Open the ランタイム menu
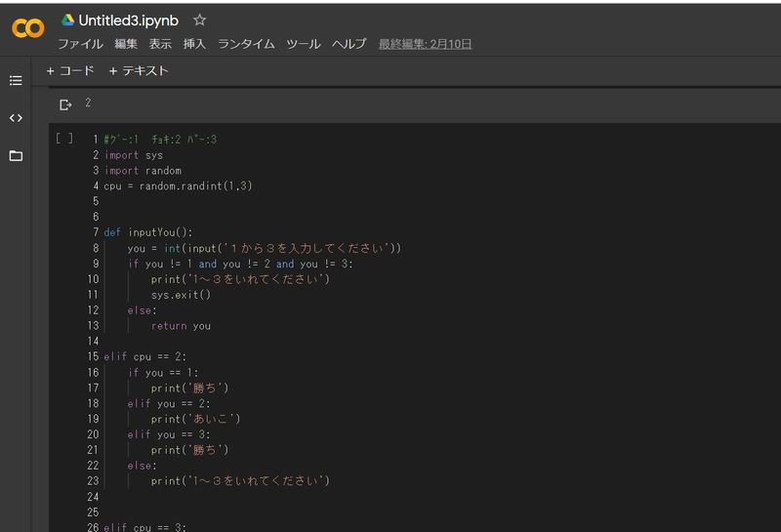Viewport: 781px width, 532px height. 246,44
